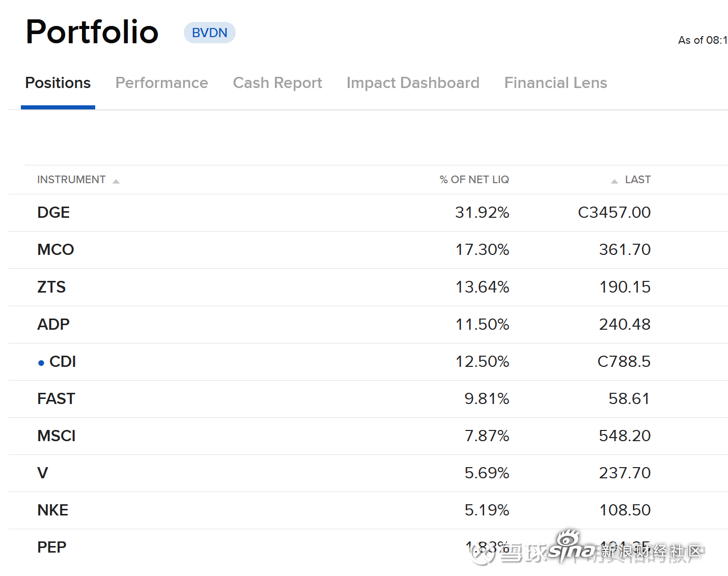Viewport: 728px width, 576px height.
Task: Click the 17.30% net liq value
Action: click(x=482, y=250)
